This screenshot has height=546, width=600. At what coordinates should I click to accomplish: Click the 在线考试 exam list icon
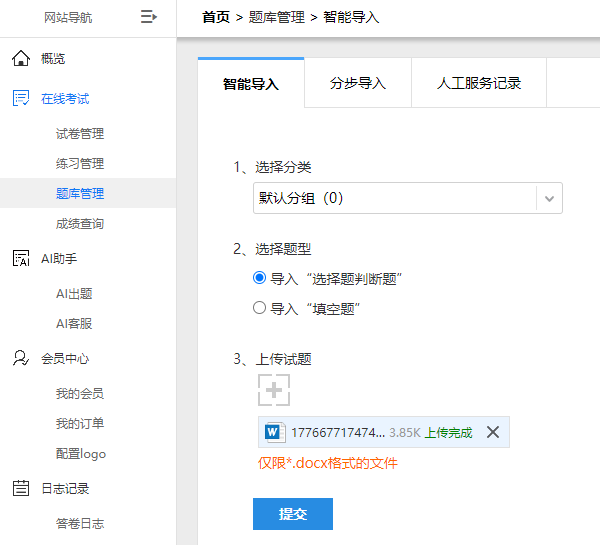point(21,98)
